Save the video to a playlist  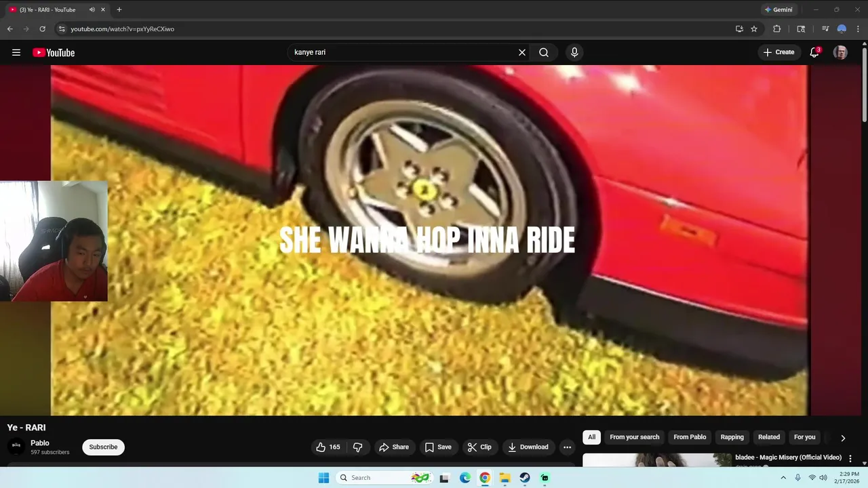pyautogui.click(x=438, y=447)
